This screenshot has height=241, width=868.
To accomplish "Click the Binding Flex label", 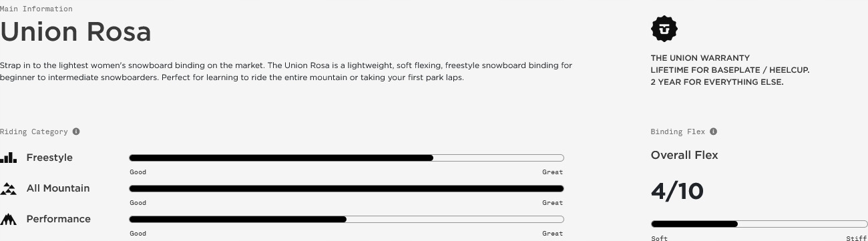I will point(678,132).
